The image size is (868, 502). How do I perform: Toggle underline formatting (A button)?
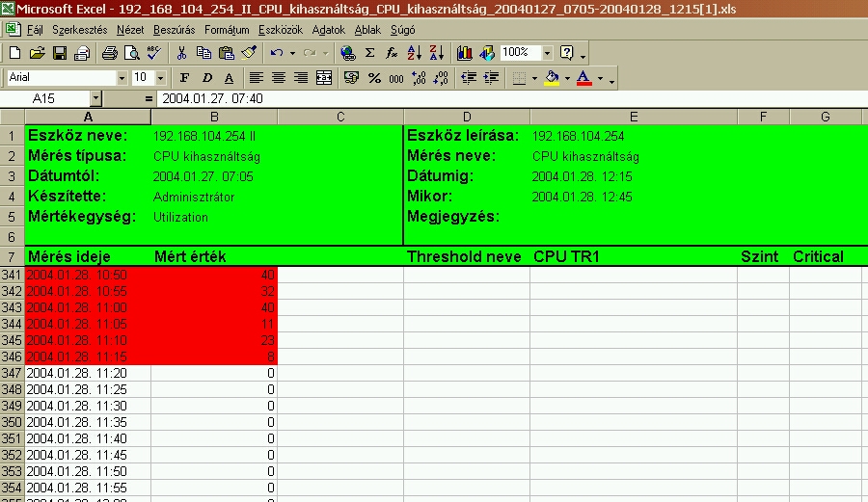[x=229, y=77]
